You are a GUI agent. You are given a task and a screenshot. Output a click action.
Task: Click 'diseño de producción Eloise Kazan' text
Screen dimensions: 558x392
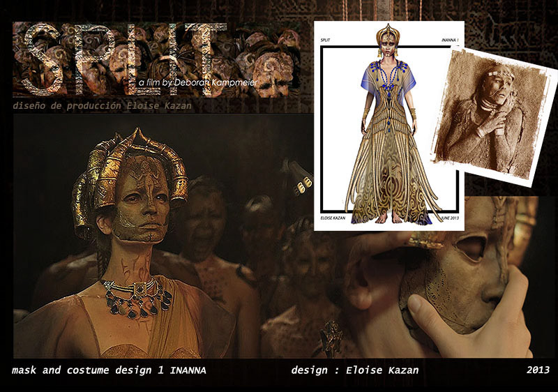[x=102, y=105]
